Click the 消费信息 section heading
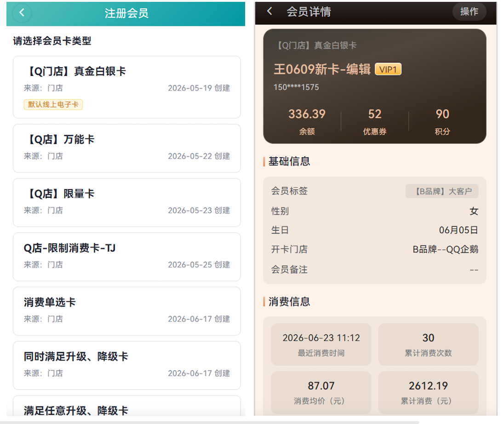 pyautogui.click(x=289, y=302)
